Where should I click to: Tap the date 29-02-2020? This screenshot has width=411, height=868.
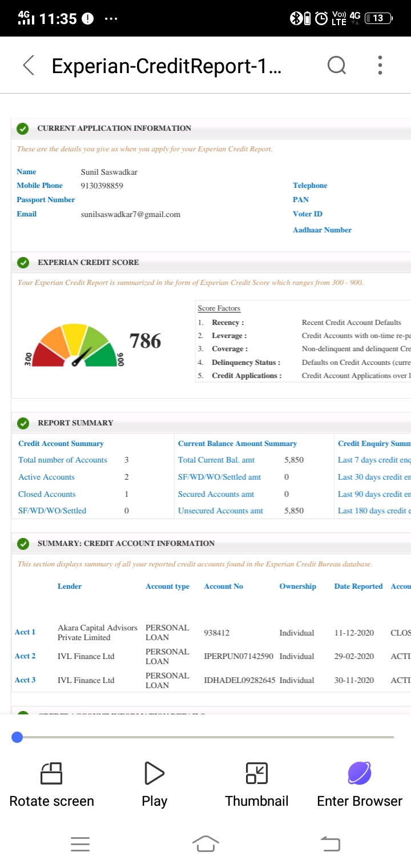tap(354, 657)
